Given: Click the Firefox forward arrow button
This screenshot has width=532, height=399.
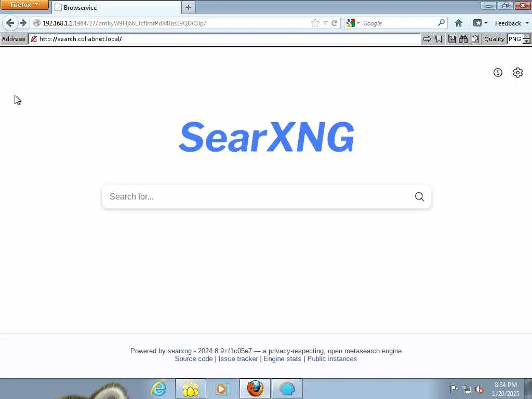Looking at the screenshot, I should 23,23.
